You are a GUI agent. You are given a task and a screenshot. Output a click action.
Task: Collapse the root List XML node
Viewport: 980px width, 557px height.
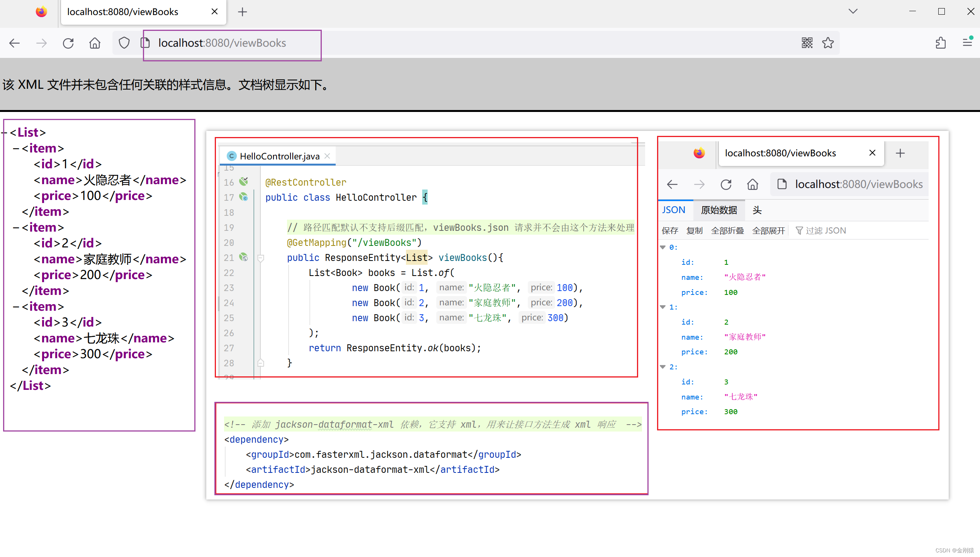[x=4, y=132]
